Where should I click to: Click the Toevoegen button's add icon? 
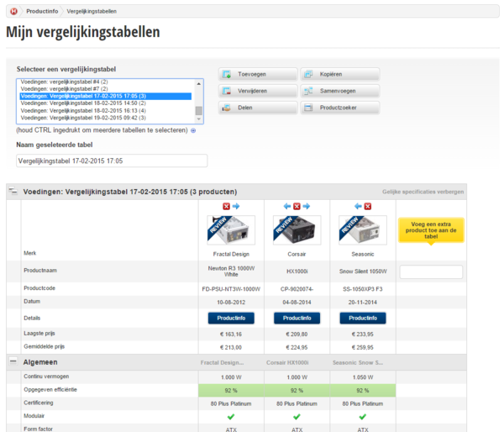tap(227, 74)
